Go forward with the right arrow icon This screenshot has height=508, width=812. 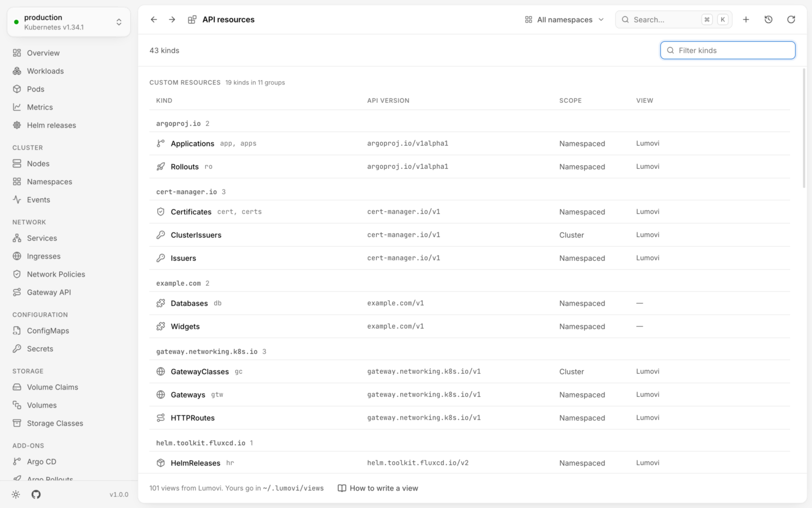click(172, 20)
